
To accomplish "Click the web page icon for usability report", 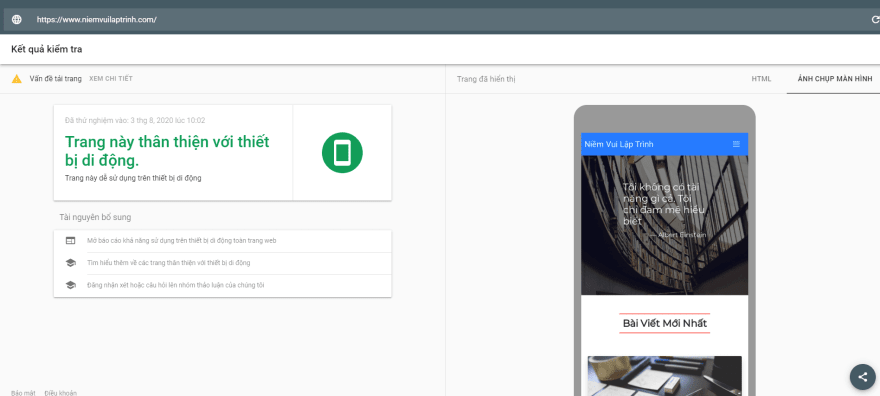I will (71, 241).
